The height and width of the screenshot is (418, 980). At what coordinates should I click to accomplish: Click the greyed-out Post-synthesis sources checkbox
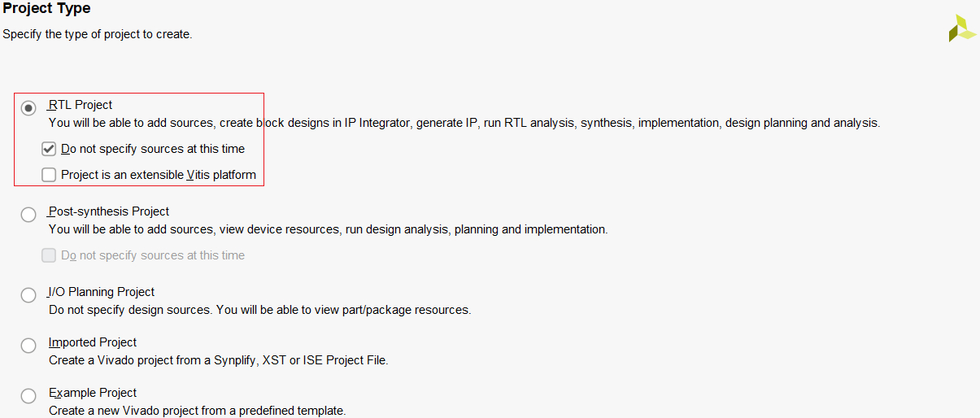50,255
